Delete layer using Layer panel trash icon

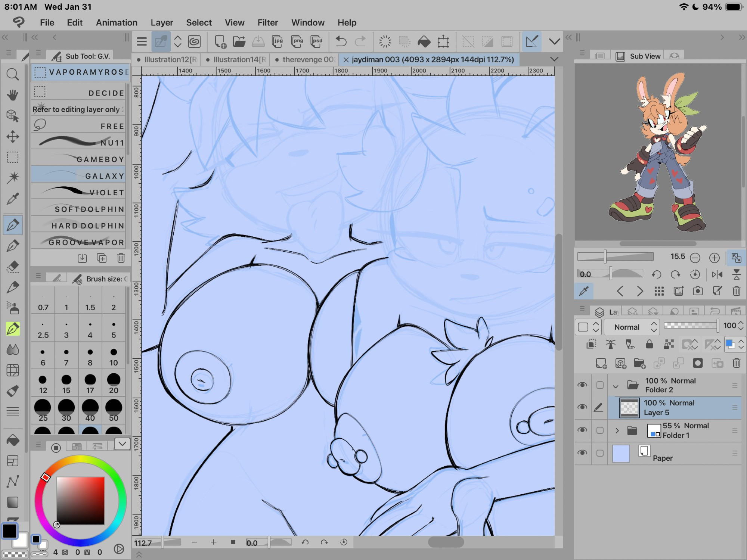(736, 363)
